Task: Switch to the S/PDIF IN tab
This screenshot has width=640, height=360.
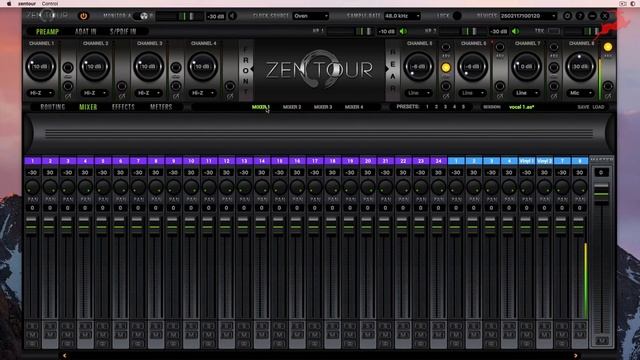Action: (x=123, y=31)
